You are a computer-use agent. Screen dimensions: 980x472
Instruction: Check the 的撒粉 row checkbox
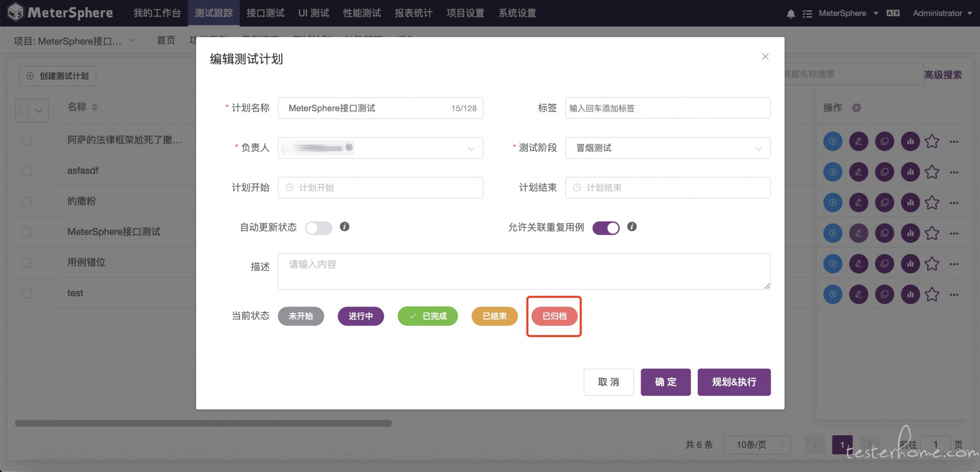coord(27,202)
